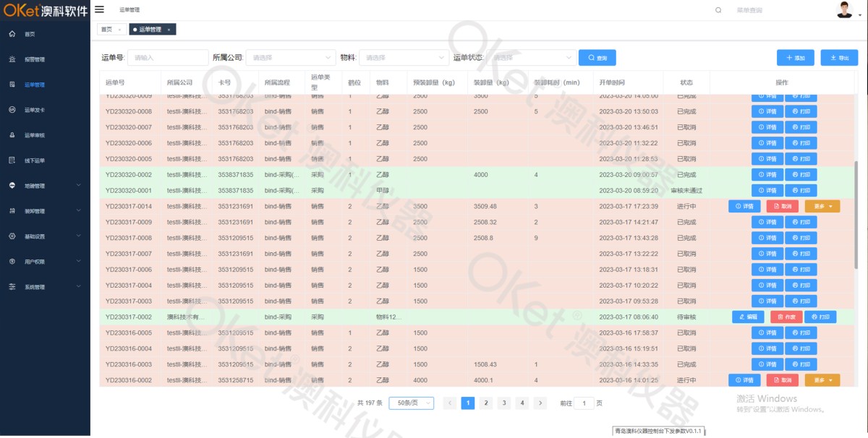This screenshot has height=438, width=868.
Task: Expand the 地磅管理 sidebar submenu
Action: click(x=45, y=186)
